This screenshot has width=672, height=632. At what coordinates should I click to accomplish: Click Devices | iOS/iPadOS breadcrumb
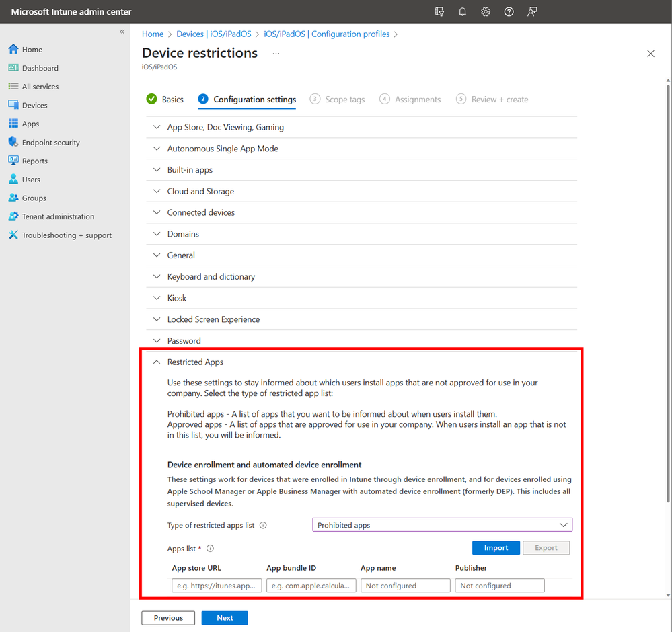214,34
